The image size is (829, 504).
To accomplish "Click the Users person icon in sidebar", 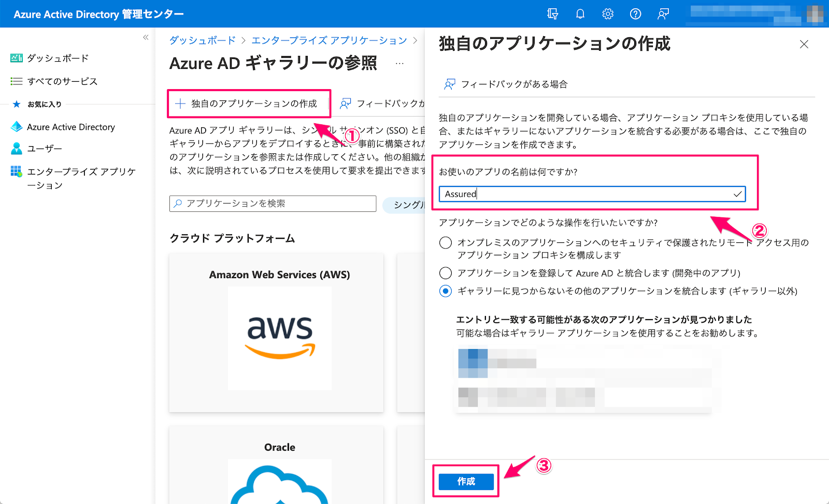I will 17,149.
